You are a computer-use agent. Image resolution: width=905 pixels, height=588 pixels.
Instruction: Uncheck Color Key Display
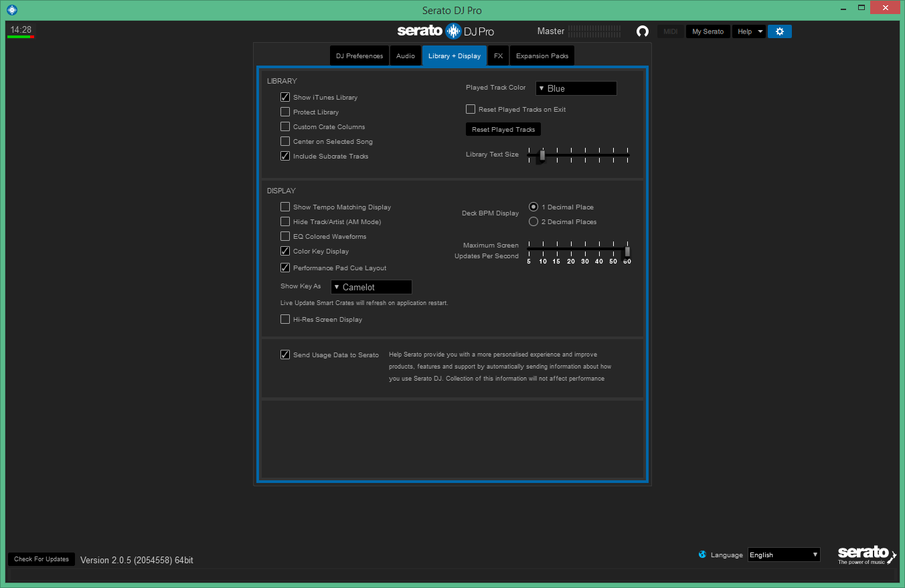tap(285, 251)
